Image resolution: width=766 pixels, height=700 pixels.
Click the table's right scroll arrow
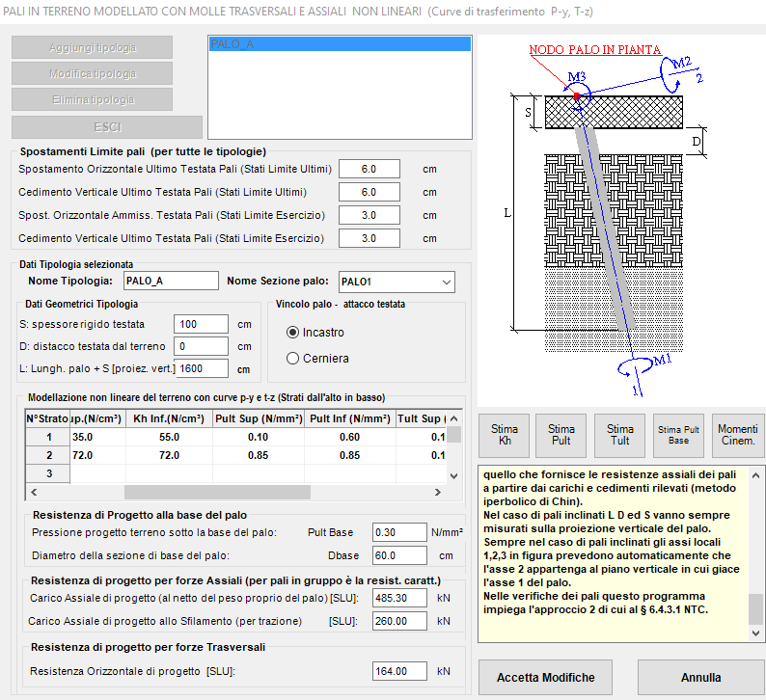pos(438,492)
